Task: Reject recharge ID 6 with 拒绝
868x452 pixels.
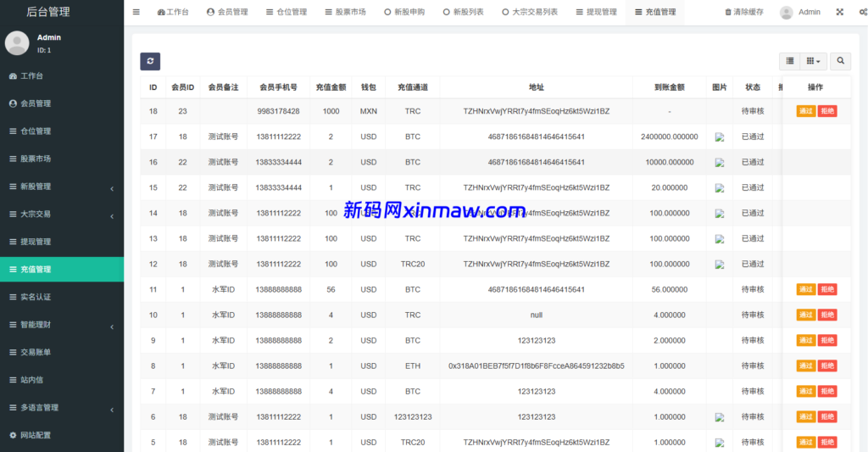Action: pyautogui.click(x=827, y=417)
